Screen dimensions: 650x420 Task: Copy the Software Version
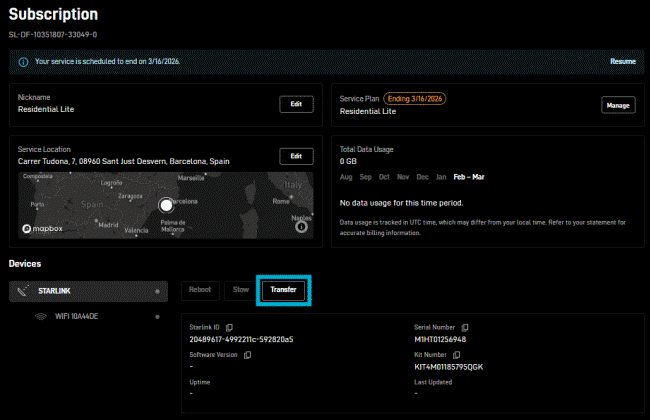[247, 355]
